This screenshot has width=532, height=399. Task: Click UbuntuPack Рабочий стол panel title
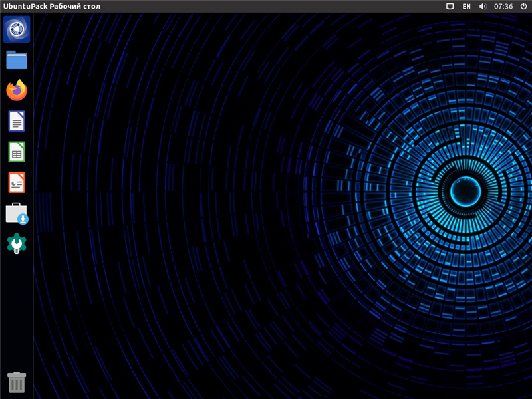[52, 7]
